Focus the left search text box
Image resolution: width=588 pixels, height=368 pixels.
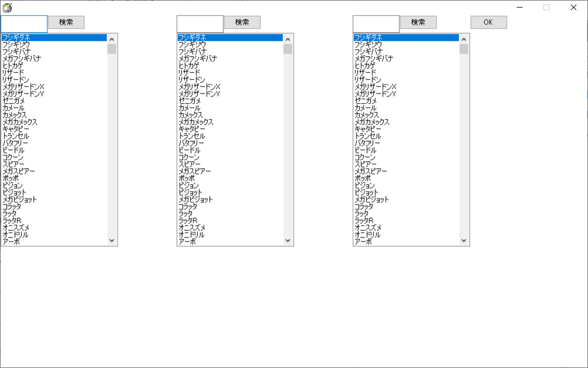point(24,24)
